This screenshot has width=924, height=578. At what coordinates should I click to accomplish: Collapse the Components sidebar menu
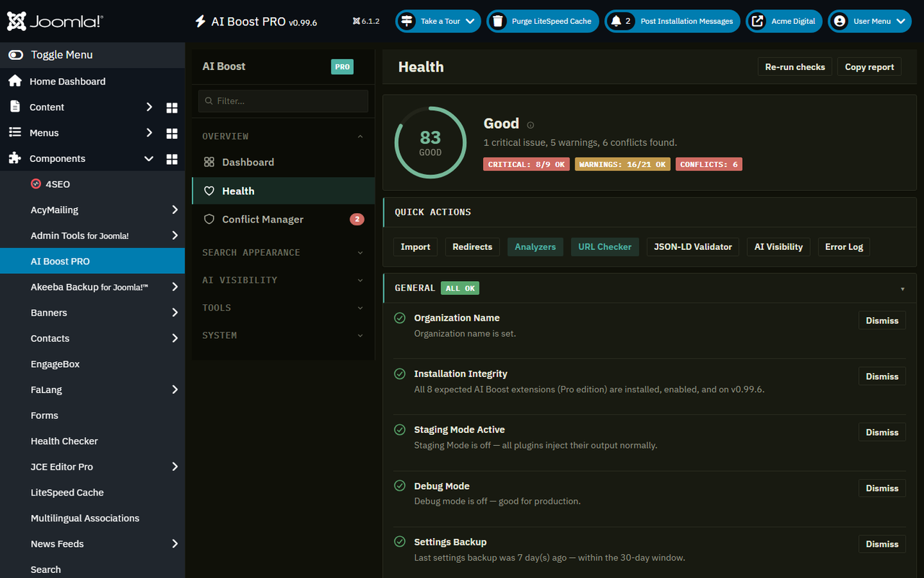(149, 159)
